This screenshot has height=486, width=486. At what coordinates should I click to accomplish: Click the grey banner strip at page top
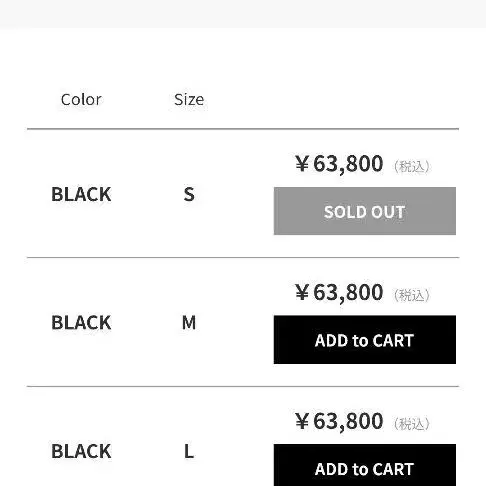click(243, 14)
